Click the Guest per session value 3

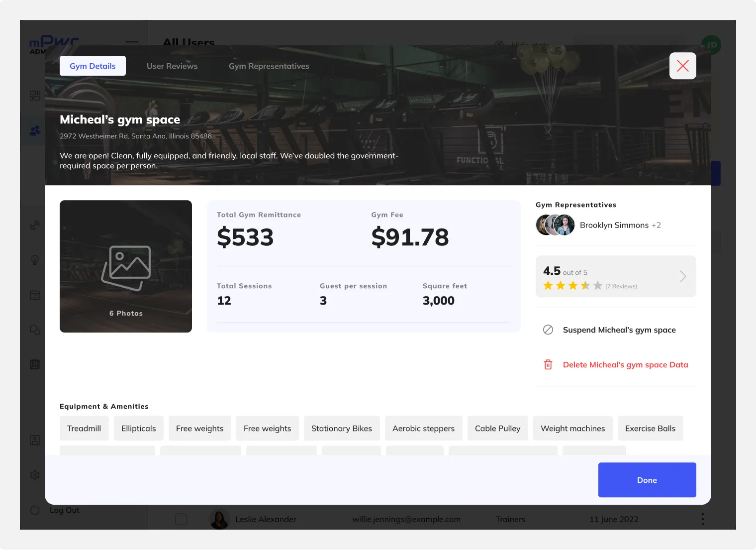(323, 301)
